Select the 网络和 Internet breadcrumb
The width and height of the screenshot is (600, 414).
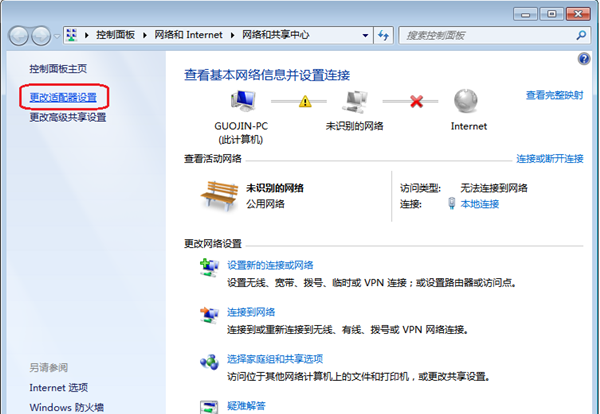[188, 35]
